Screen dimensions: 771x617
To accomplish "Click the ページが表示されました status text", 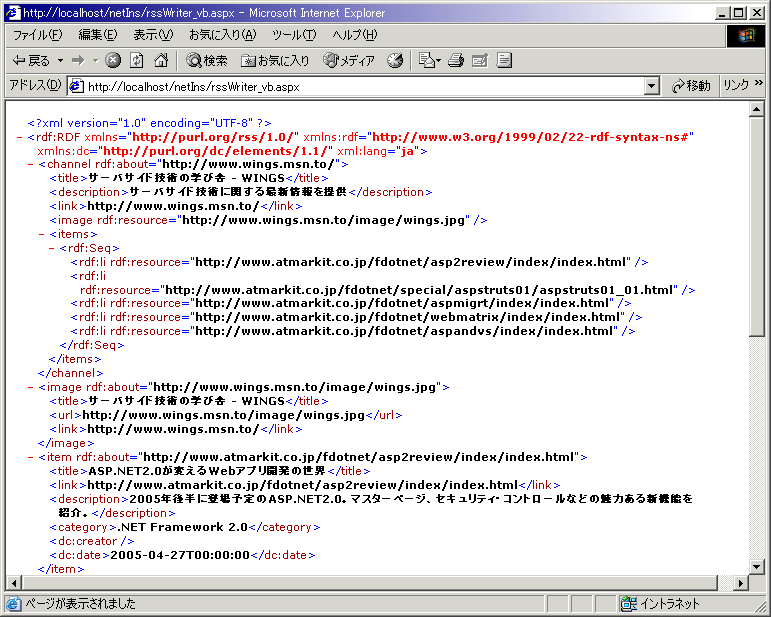I will [x=80, y=603].
